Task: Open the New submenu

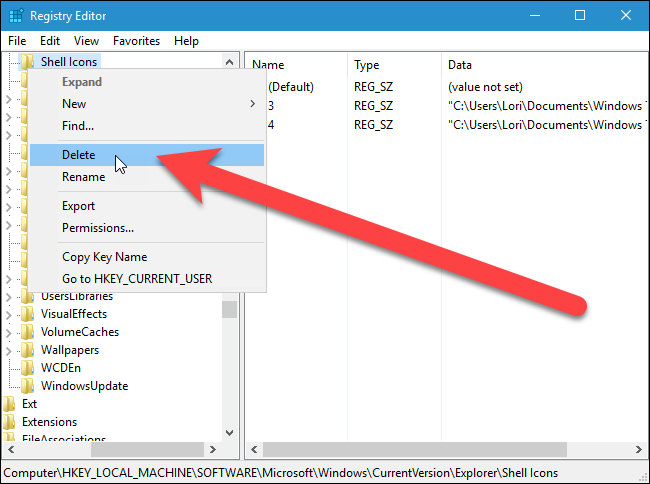Action: pyautogui.click(x=147, y=104)
